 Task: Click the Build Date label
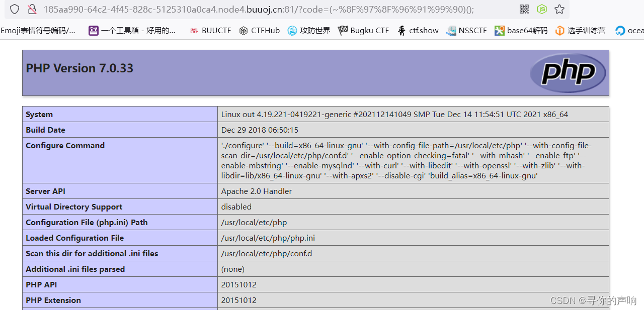pyautogui.click(x=45, y=130)
